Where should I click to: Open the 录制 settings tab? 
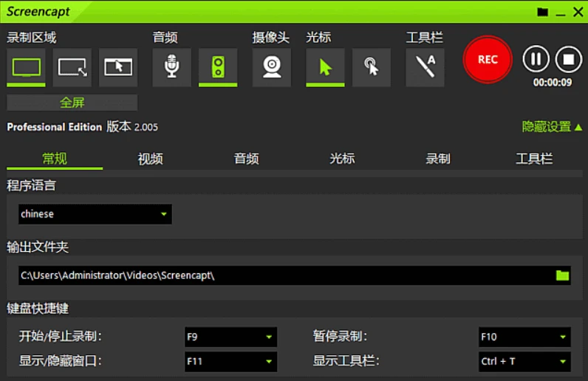click(x=438, y=159)
